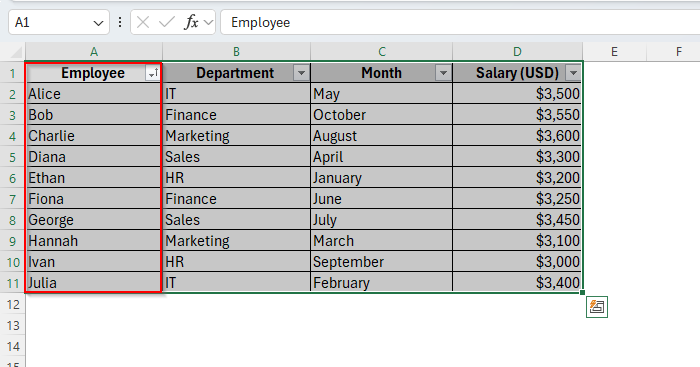
Task: Open the Employee column filter dropdown
Action: pyautogui.click(x=153, y=73)
